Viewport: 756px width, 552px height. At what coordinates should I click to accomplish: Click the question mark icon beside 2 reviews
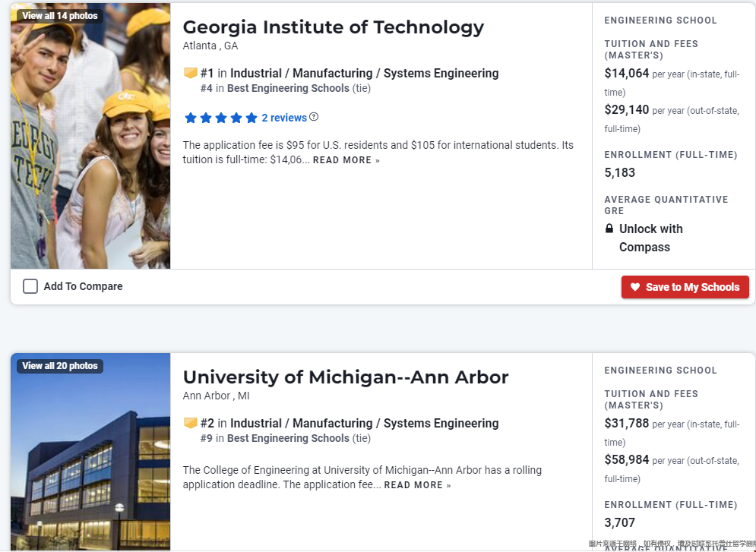click(314, 118)
